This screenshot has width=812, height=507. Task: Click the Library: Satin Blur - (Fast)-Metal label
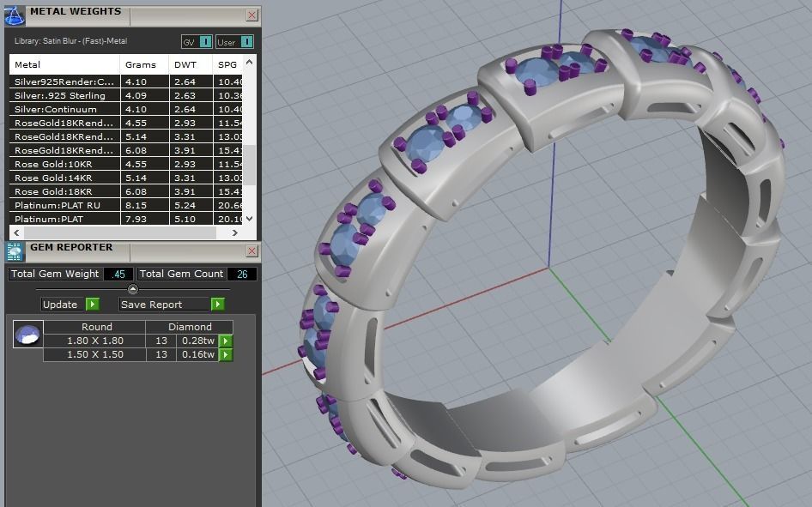point(70,41)
